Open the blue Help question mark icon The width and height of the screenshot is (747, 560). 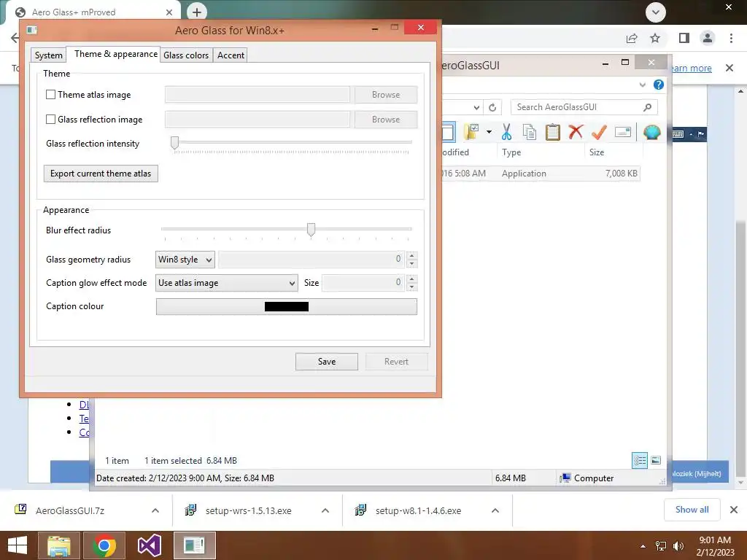point(659,85)
